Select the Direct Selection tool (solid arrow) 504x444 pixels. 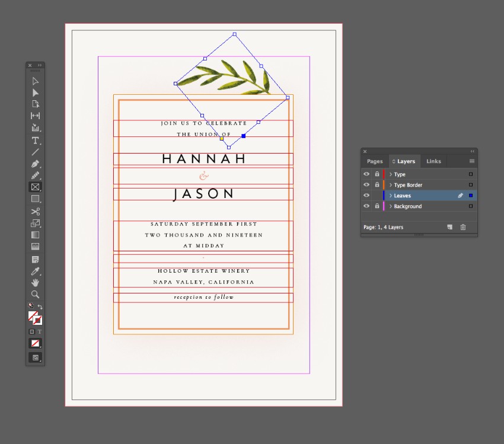pyautogui.click(x=36, y=92)
